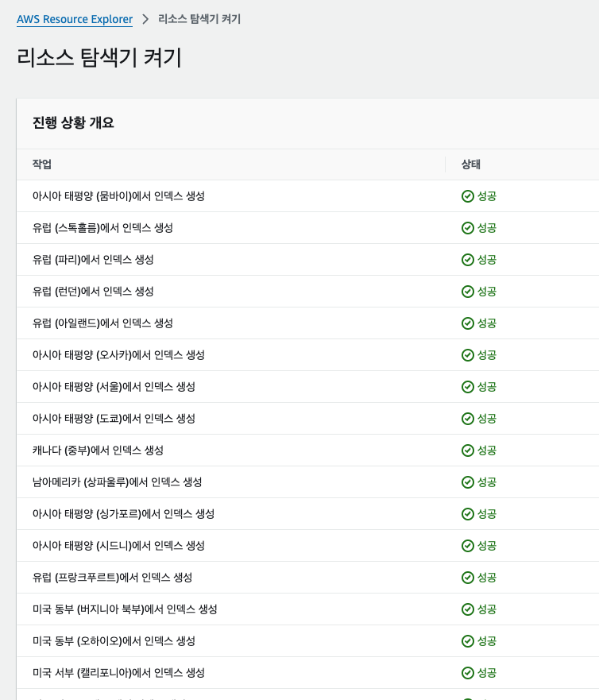Image resolution: width=599 pixels, height=700 pixels.
Task: Click the success icon for 뭄바이 index
Action: 468,196
